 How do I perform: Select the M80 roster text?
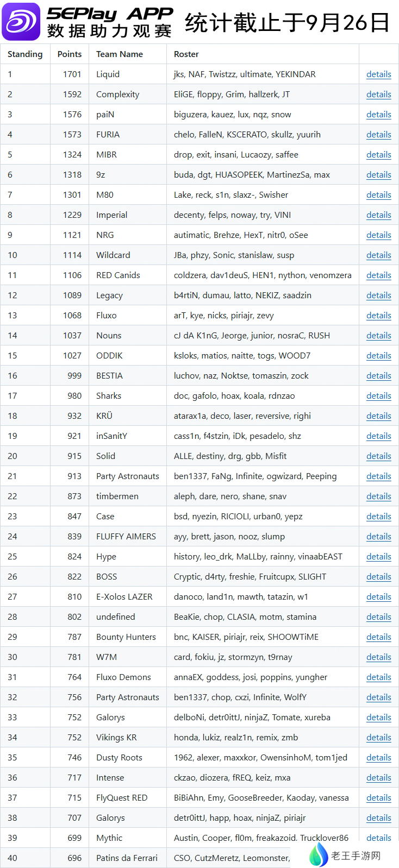point(231,195)
